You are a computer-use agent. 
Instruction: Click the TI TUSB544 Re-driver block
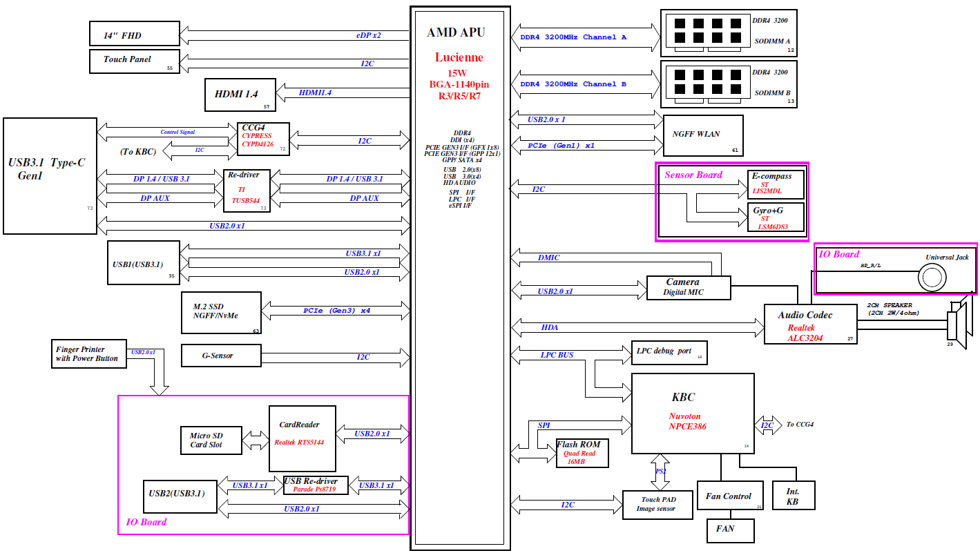point(247,190)
